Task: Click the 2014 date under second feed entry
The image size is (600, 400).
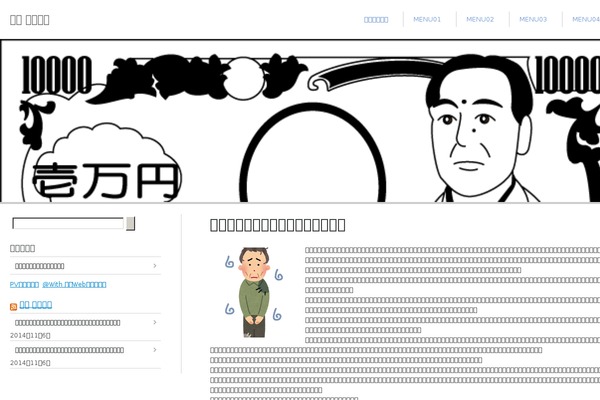Action: pos(30,363)
